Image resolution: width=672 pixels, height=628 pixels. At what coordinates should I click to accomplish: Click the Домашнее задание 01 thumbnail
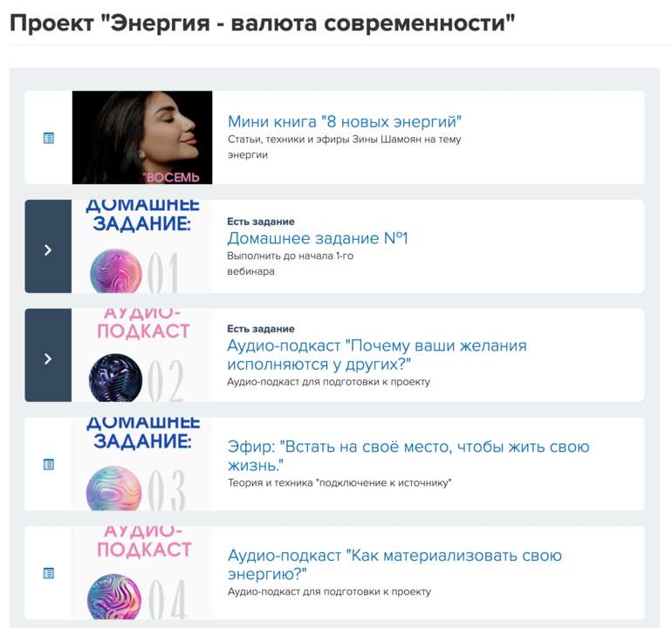point(142,246)
